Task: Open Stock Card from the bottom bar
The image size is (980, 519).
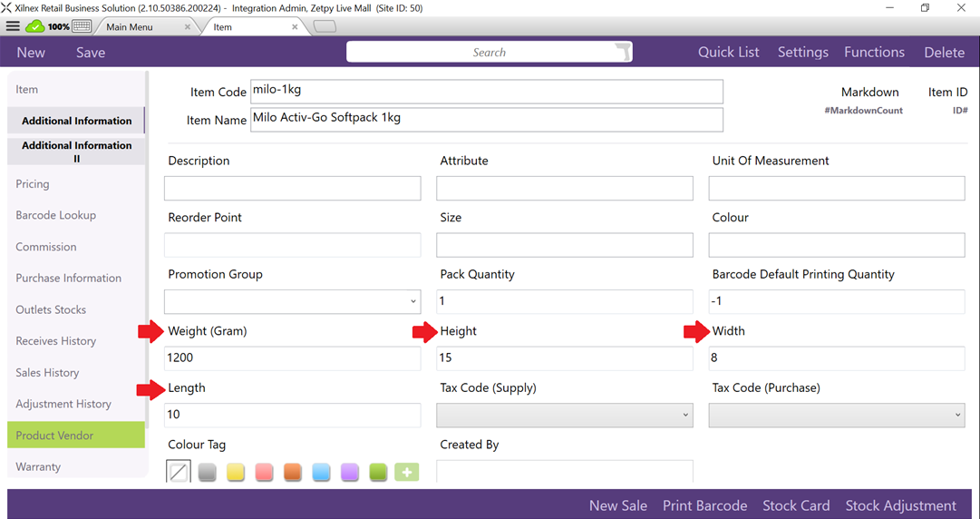Action: click(x=796, y=505)
